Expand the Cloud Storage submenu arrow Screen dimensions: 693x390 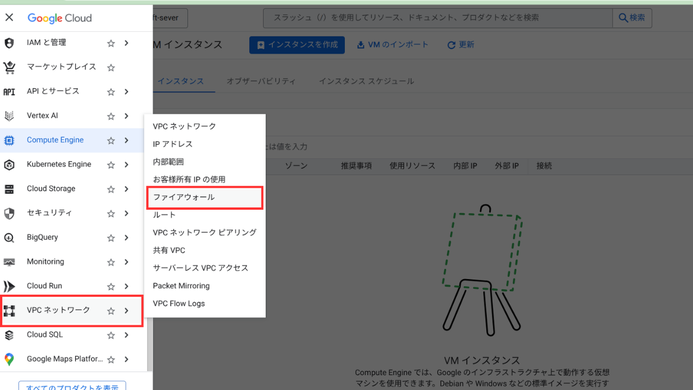[x=126, y=189]
